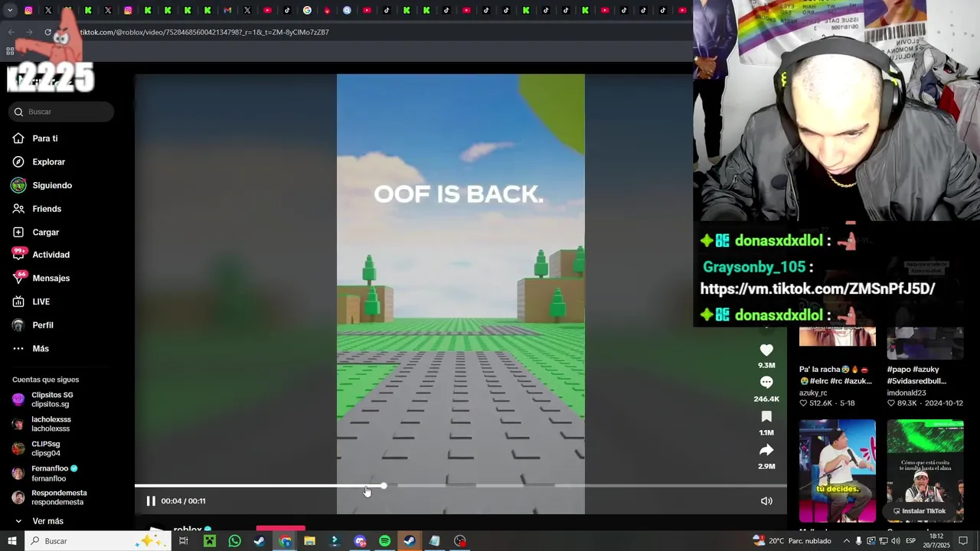
Task: Click the progress bar's white playhead knob
Action: point(384,485)
